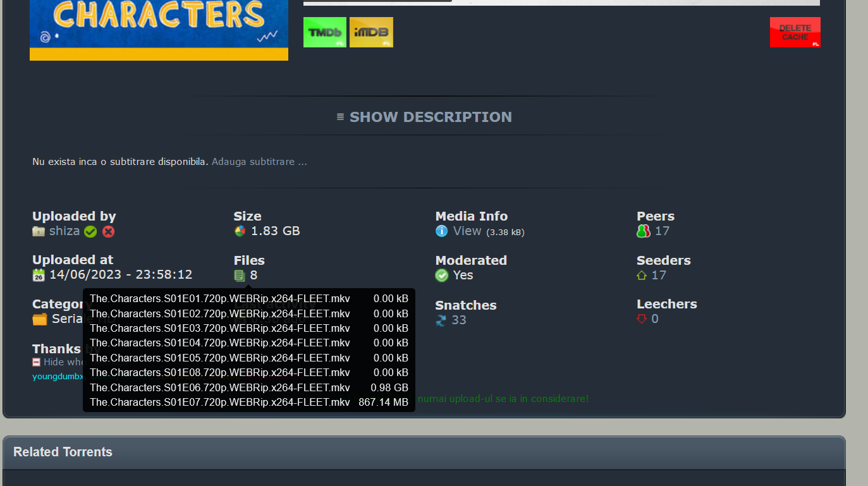This screenshot has width=868, height=486.
Task: Click the Characters poster thumbnail
Action: [x=159, y=28]
